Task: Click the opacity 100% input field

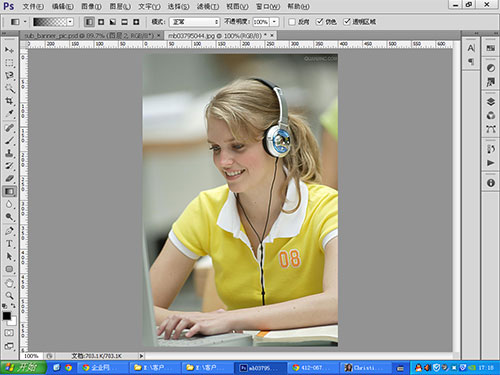Action: pos(261,22)
